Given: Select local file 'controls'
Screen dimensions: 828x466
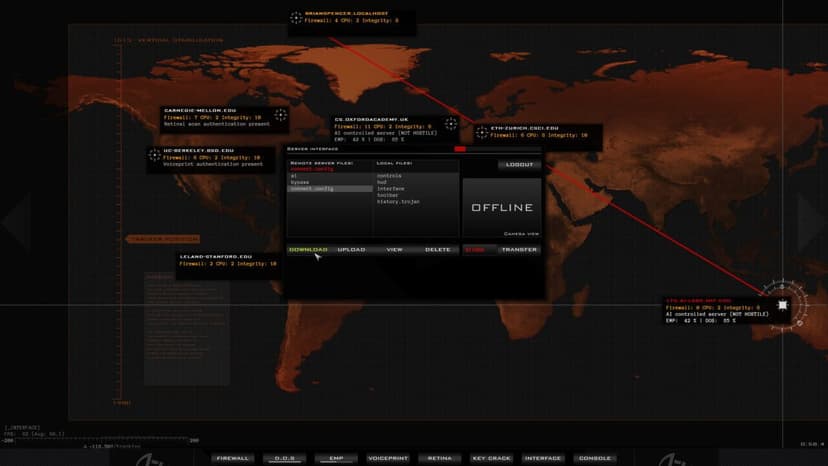Looking at the screenshot, I should pyautogui.click(x=389, y=175).
